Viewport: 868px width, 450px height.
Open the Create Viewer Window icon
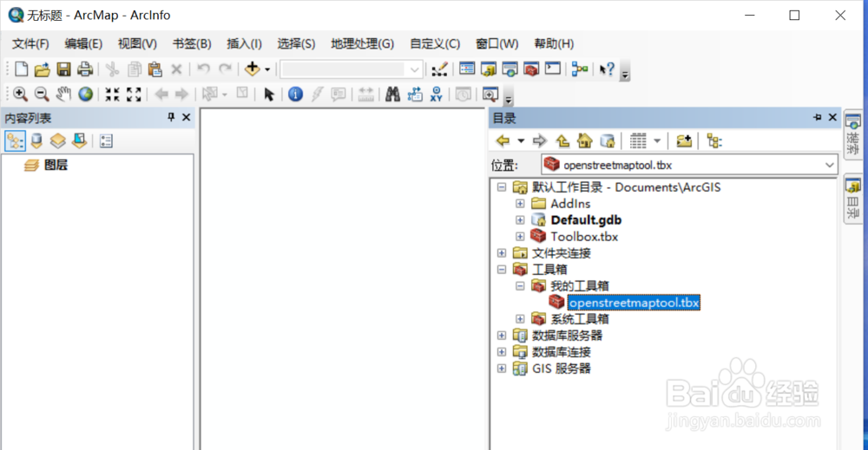pos(490,94)
